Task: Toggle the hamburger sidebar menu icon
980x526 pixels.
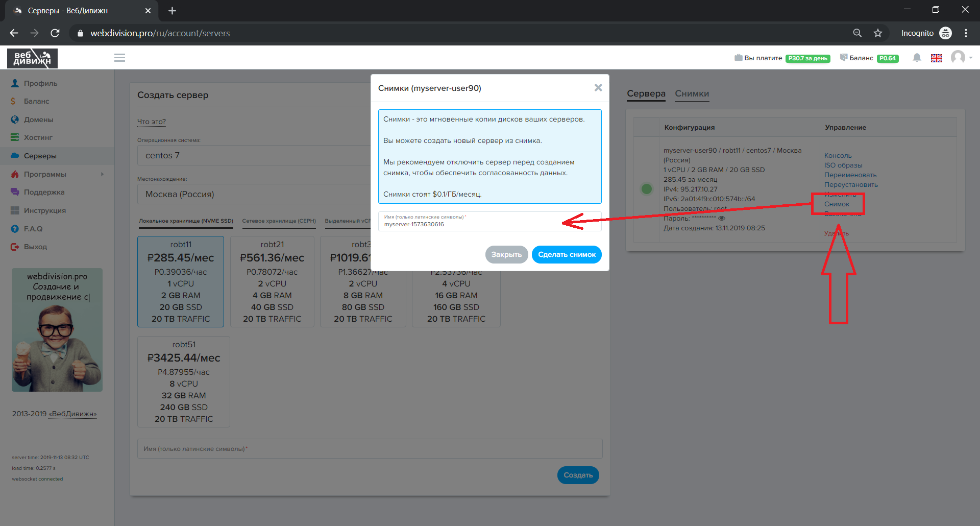Action: 119,58
